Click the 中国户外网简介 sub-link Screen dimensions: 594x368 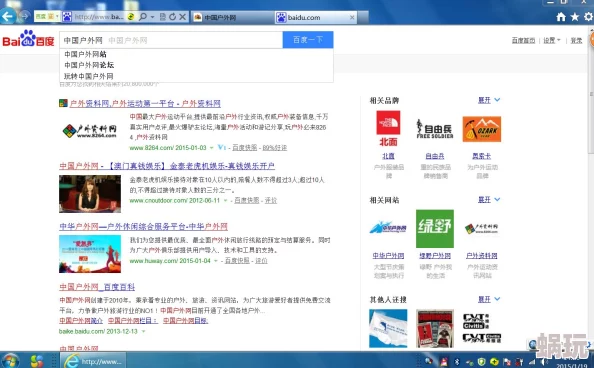[x=81, y=321]
